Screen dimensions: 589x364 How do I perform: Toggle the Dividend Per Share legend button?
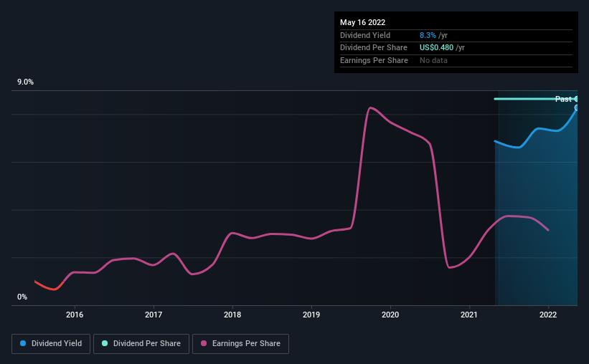click(x=141, y=344)
